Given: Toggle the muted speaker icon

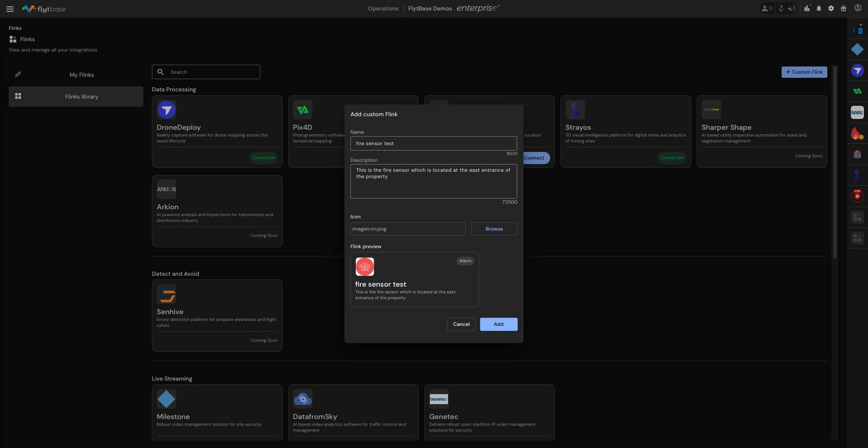Looking at the screenshot, I should pos(792,8).
